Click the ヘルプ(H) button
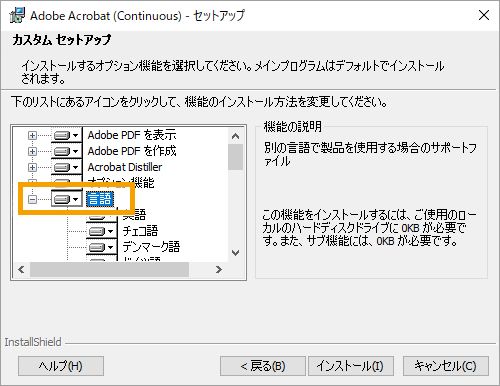Viewport: 500px width, 386px height. coord(61,366)
